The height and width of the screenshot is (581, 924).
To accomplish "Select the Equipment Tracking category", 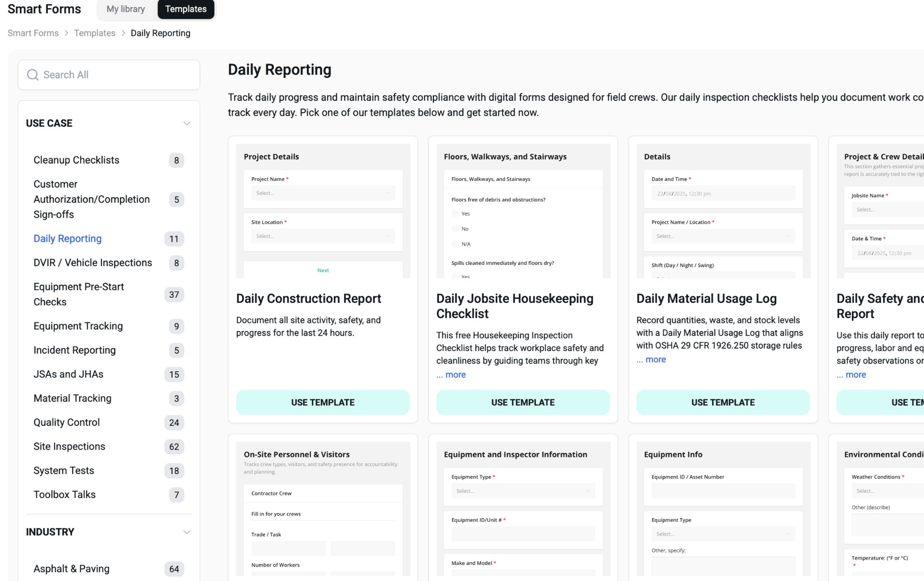I will [109, 326].
